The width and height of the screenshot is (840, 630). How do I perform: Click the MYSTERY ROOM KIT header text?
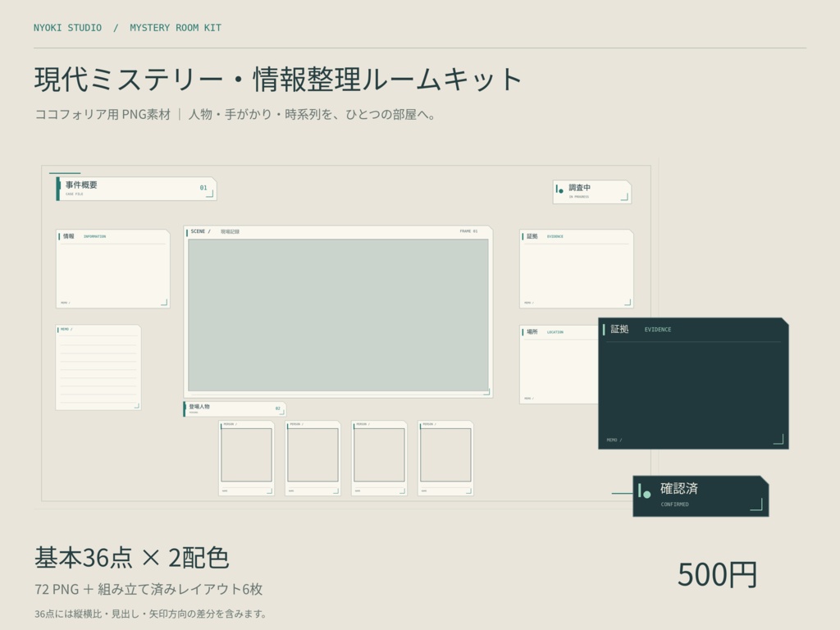point(176,28)
